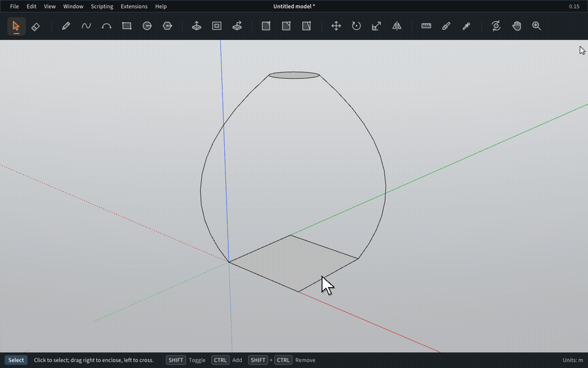Activate the Orbit tool

[496, 26]
